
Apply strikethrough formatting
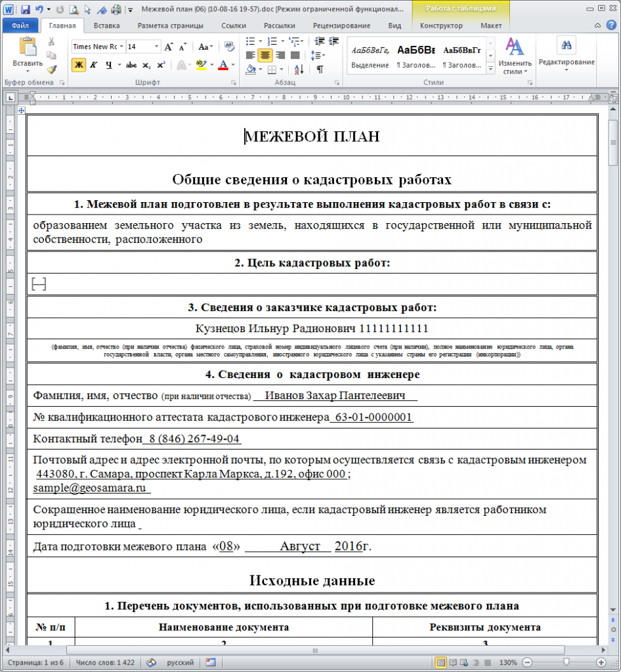131,65
